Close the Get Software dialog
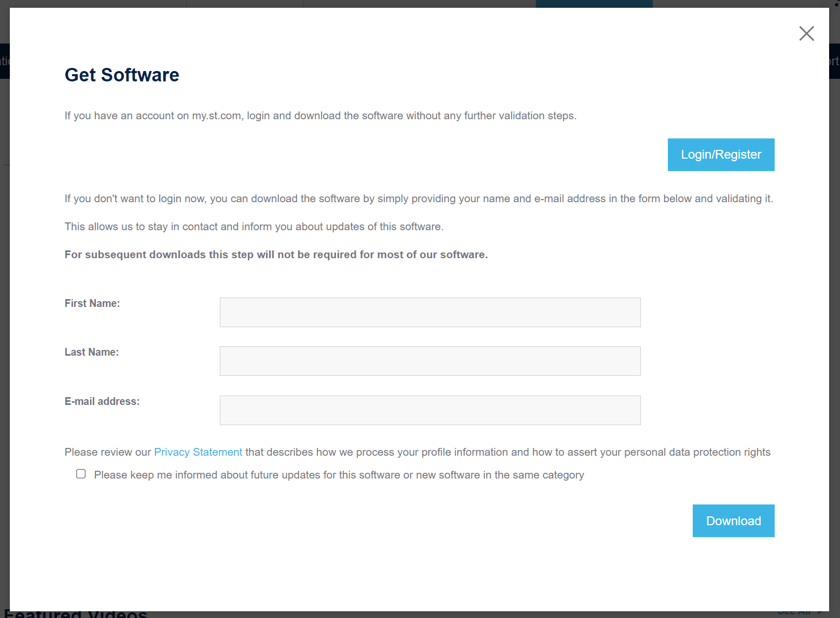Screen dimensions: 840x618 [x=806, y=33]
